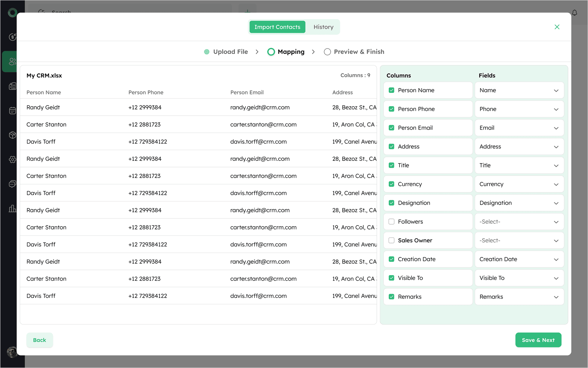Open the settings gear in sidebar
Screen dimensions: 588x368
click(12, 159)
